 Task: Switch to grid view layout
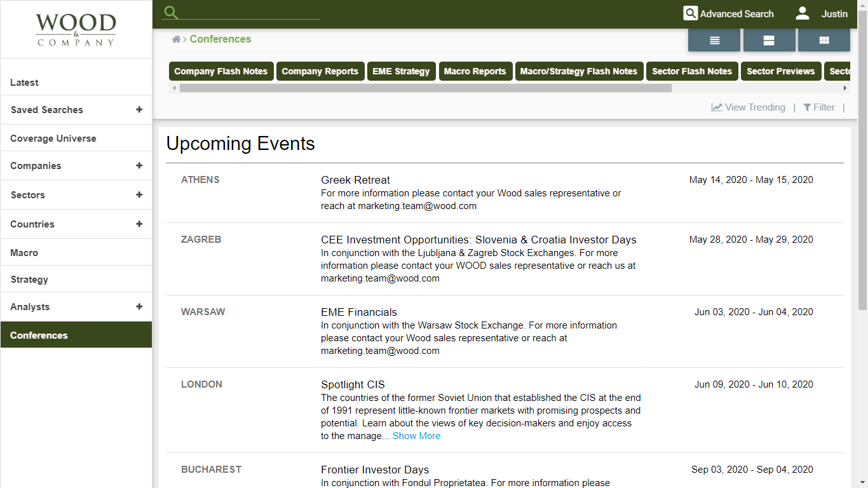click(824, 39)
